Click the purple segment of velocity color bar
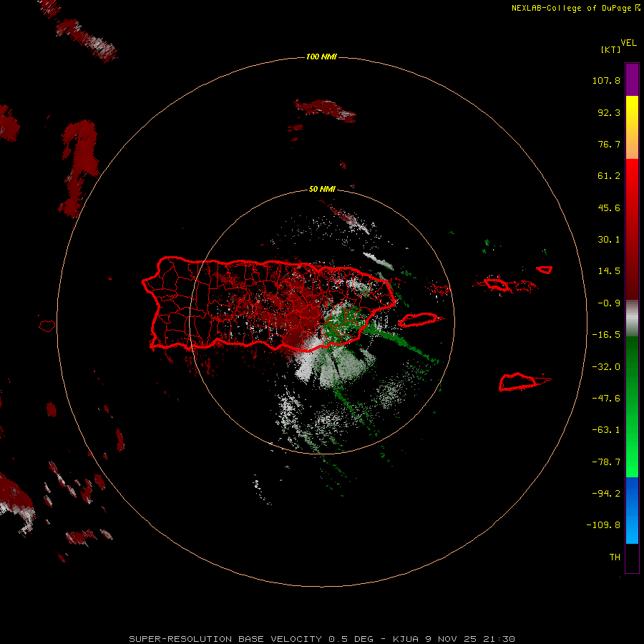This screenshot has height=644, width=644. tap(632, 79)
